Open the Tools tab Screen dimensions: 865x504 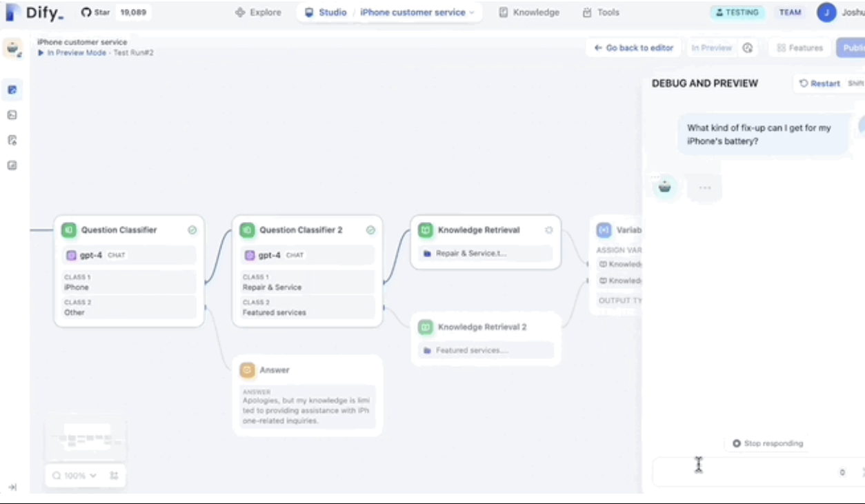[601, 12]
